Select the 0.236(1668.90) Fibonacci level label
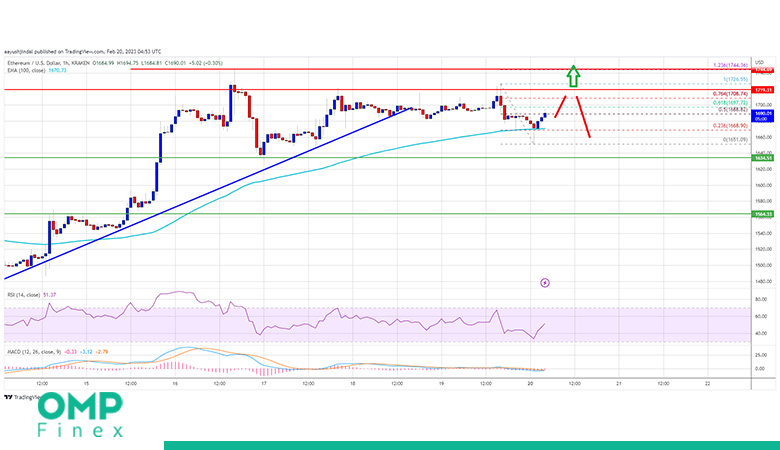The height and width of the screenshot is (450, 780). click(x=730, y=126)
